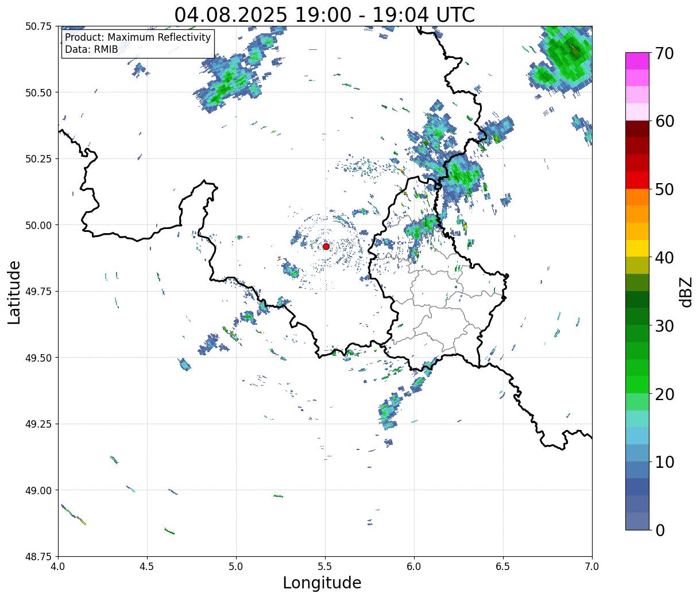This screenshot has width=700, height=597.
Task: Click the "Longitude" axis label
Action: (x=322, y=583)
